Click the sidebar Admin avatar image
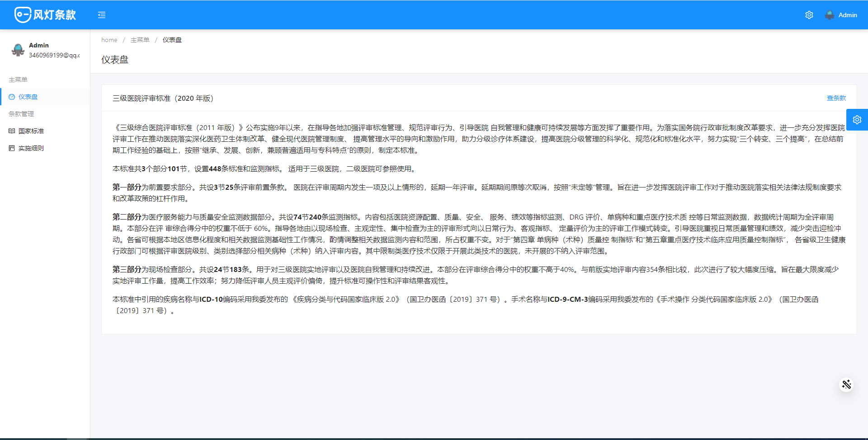 [18, 50]
